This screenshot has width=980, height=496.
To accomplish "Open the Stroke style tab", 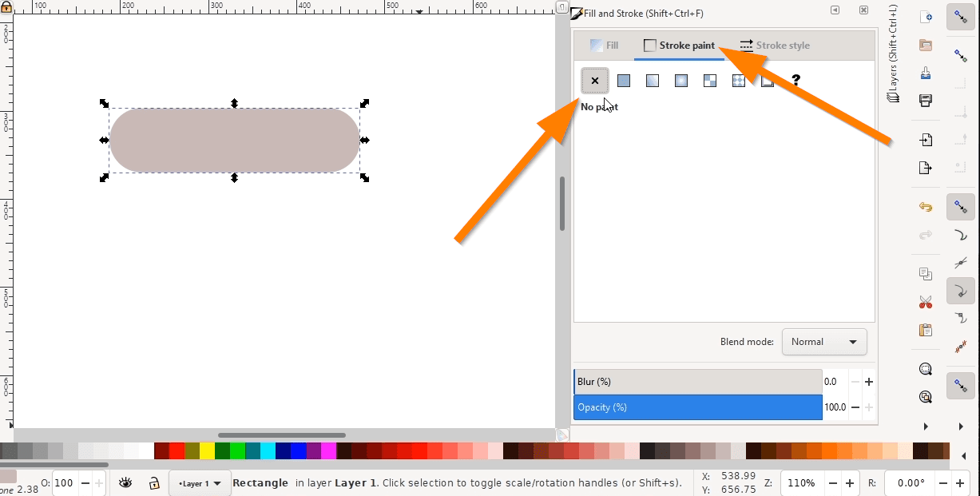I will 774,46.
